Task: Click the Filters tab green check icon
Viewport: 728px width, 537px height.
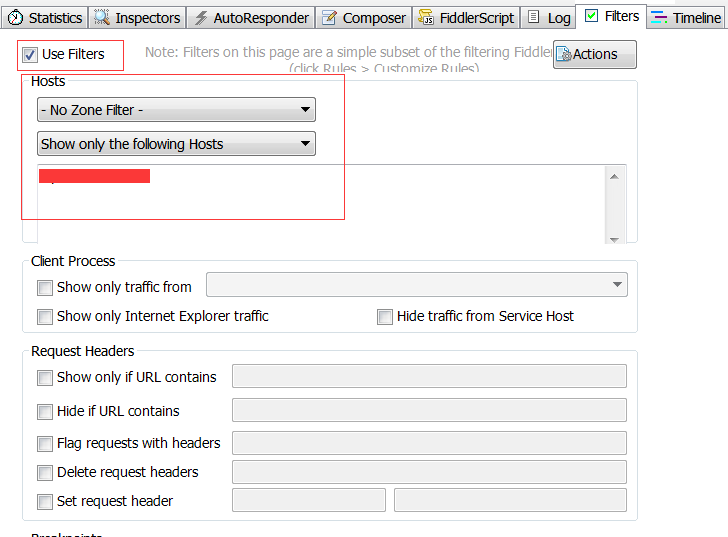Action: [591, 16]
